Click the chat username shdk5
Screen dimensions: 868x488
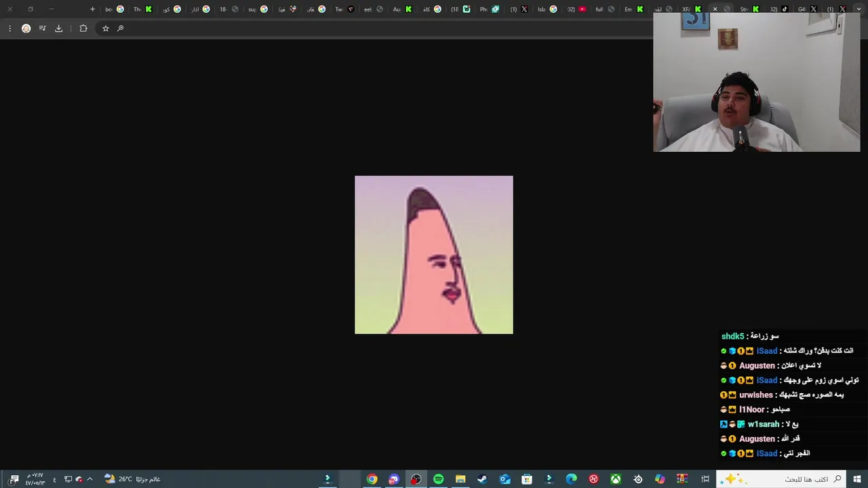(x=732, y=336)
